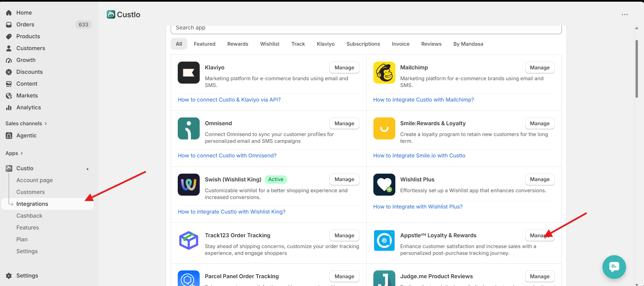This screenshot has width=644, height=286.
Task: Click the Discounts badge icon
Action: coord(9,72)
